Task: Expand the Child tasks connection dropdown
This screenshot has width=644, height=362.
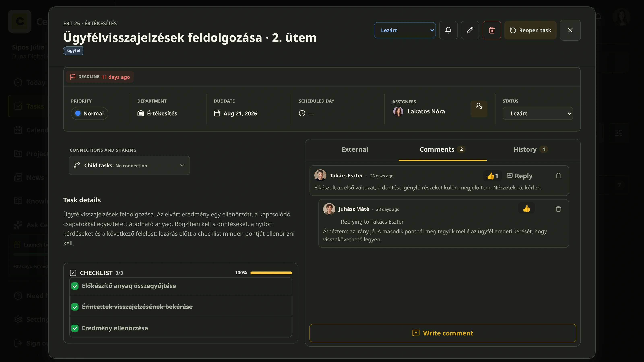Action: point(129,165)
